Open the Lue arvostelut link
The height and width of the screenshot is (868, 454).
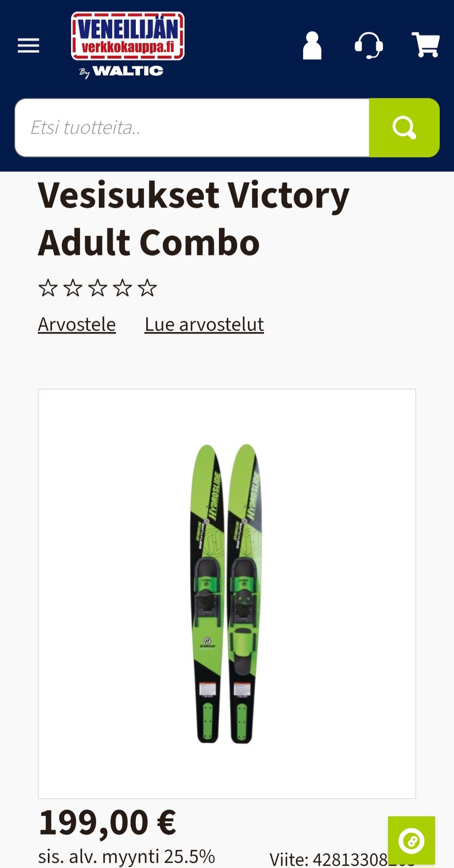point(204,325)
